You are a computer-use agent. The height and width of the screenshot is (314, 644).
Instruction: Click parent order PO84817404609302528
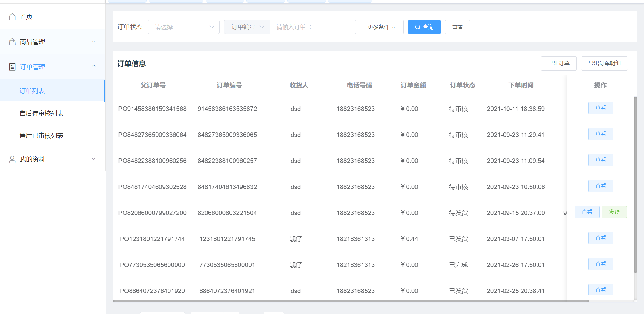tap(152, 187)
